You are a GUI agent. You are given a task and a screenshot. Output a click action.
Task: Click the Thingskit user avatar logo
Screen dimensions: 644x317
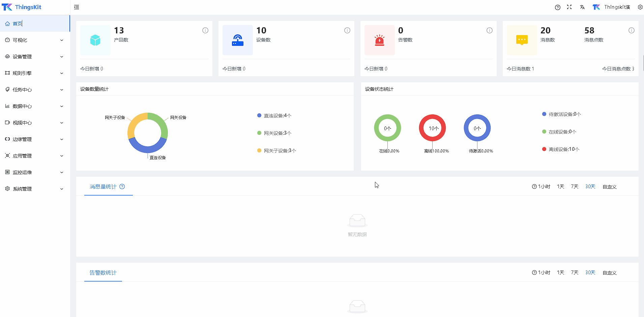point(596,7)
